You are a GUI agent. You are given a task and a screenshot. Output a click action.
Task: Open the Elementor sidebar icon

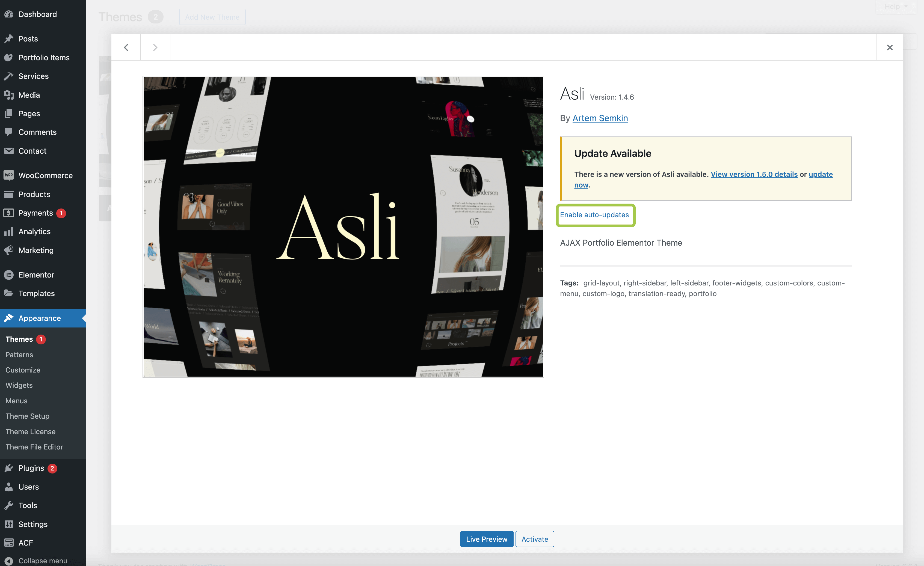(x=9, y=275)
